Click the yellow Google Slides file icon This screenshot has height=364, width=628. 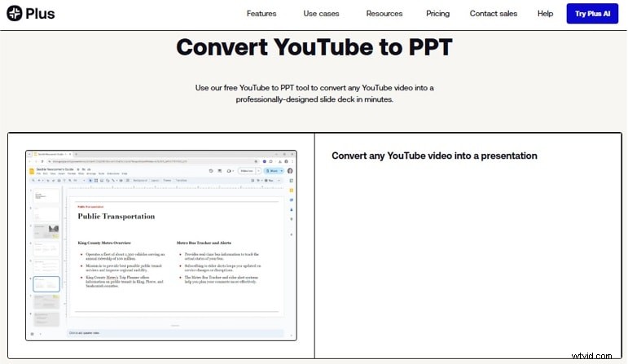coord(32,171)
